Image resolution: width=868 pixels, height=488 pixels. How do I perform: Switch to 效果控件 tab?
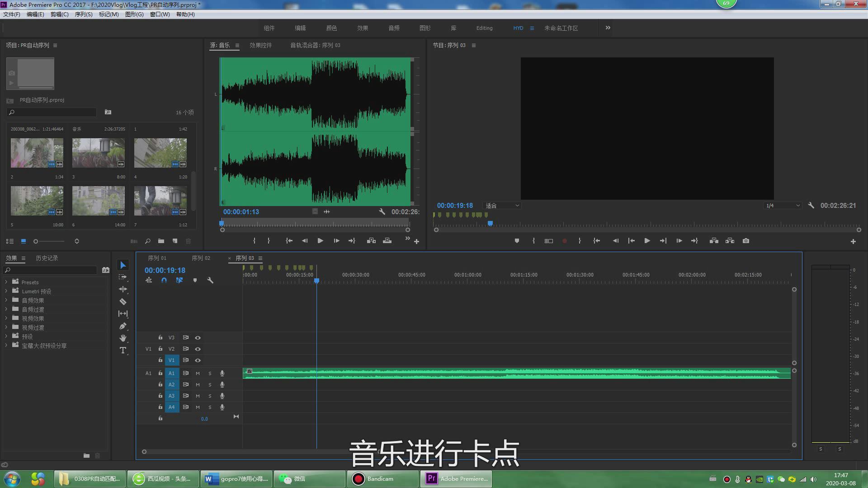[261, 45]
